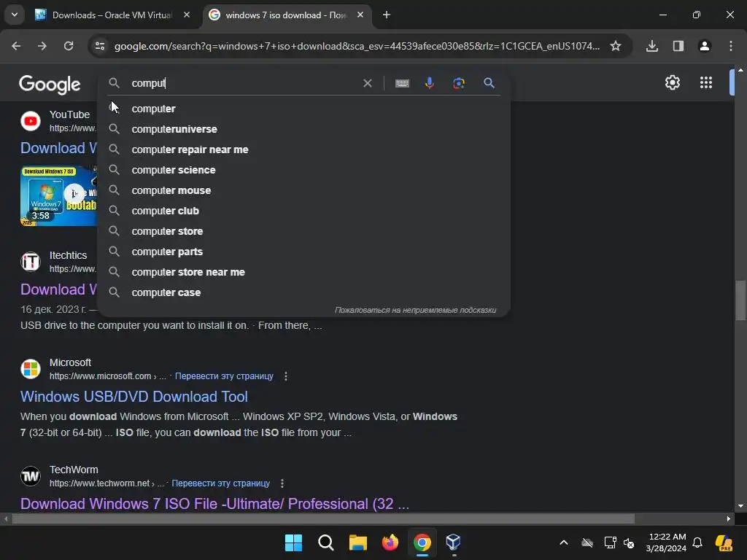Translate the TechWorm result page
The height and width of the screenshot is (560, 747).
click(220, 483)
